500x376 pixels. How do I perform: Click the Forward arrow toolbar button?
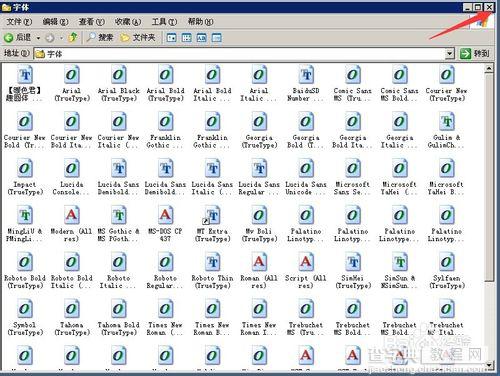pyautogui.click(x=50, y=38)
